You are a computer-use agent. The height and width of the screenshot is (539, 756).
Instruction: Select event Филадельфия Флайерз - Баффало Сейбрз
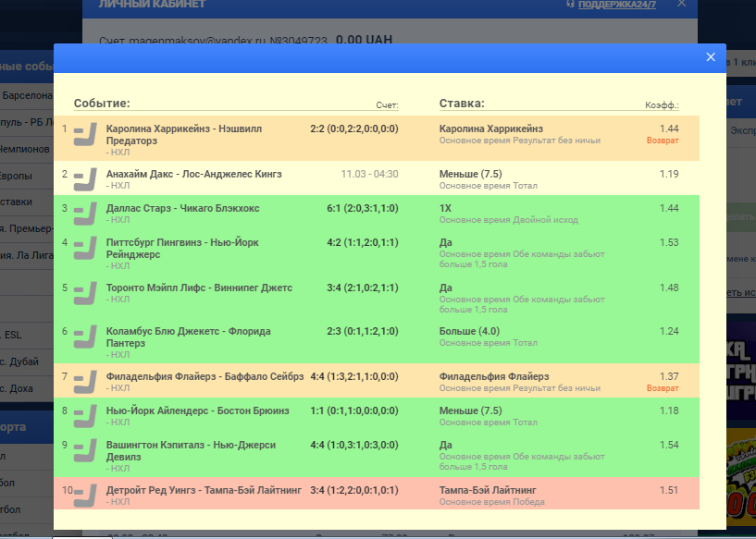tap(204, 376)
